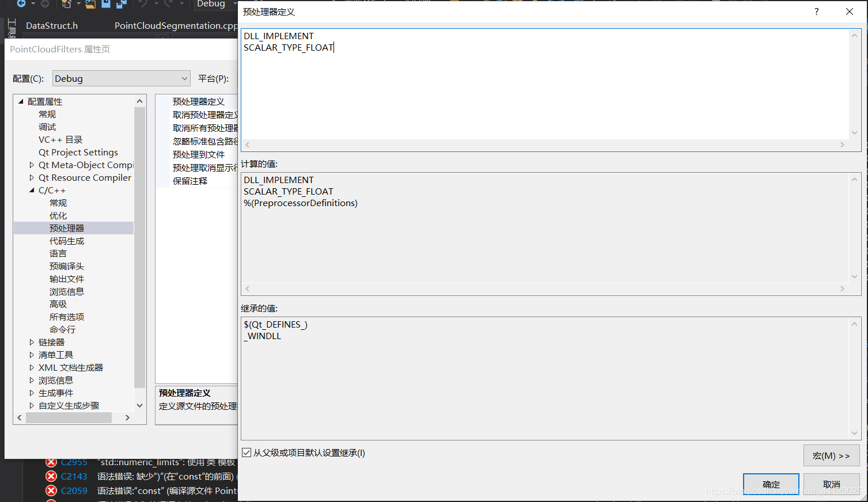Open the navigate backward history dropdown arrow
The height and width of the screenshot is (502, 868).
coord(33,4)
